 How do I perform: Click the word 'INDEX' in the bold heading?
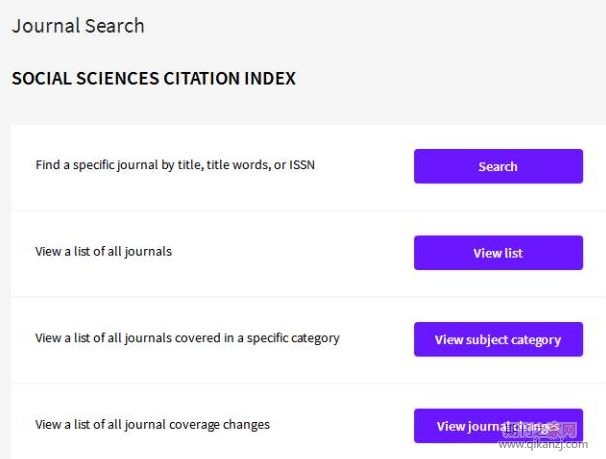(270, 78)
